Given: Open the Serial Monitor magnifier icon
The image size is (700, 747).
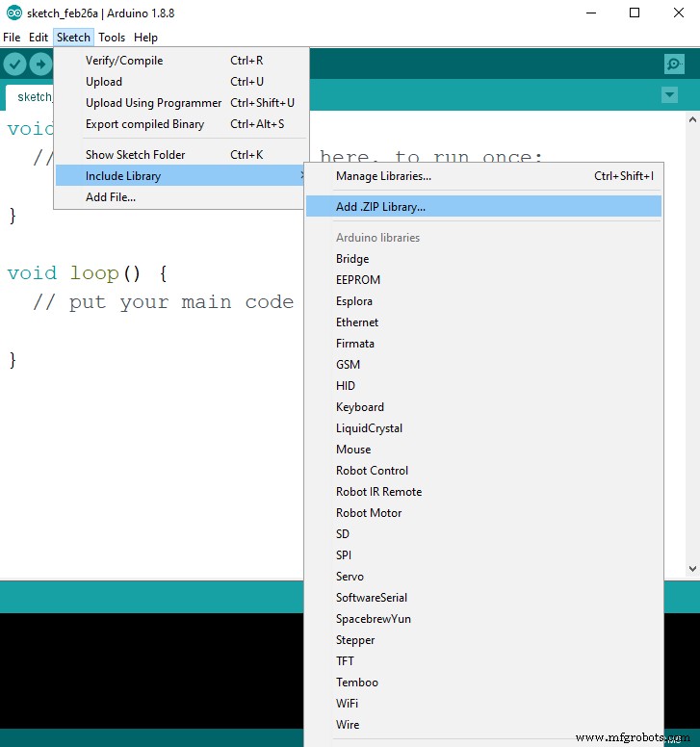Looking at the screenshot, I should 674,64.
